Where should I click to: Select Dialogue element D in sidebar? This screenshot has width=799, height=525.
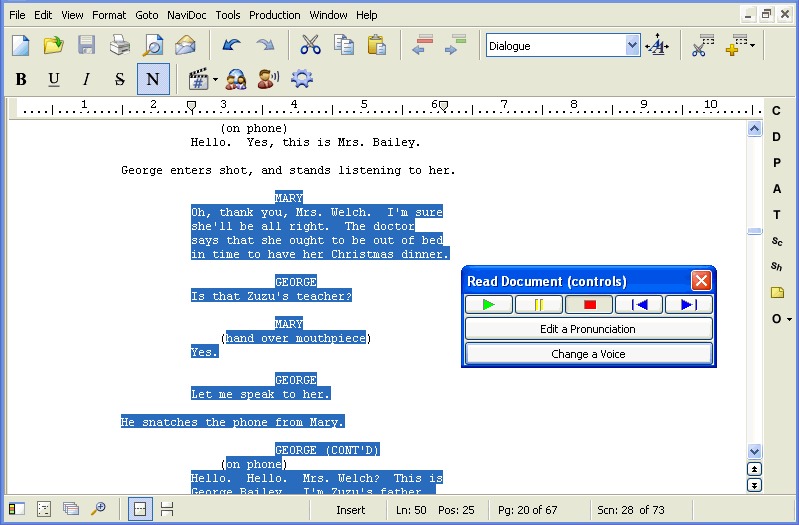pos(776,137)
